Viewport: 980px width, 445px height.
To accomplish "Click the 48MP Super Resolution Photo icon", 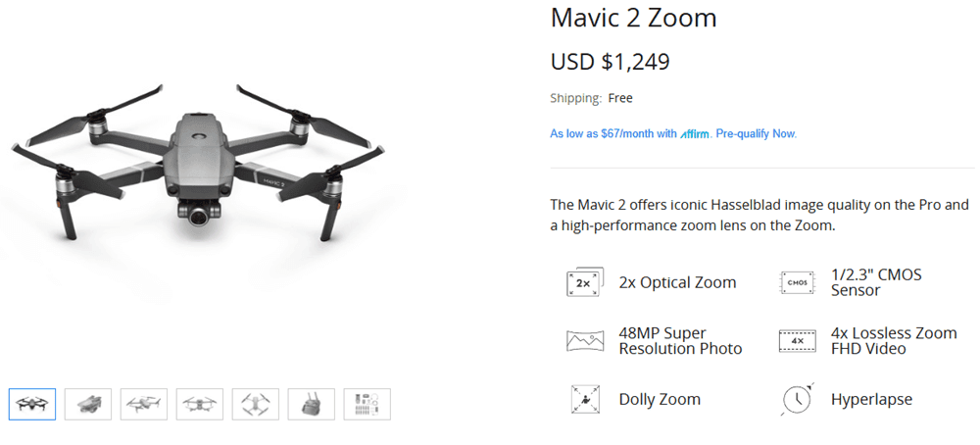I will point(584,341).
